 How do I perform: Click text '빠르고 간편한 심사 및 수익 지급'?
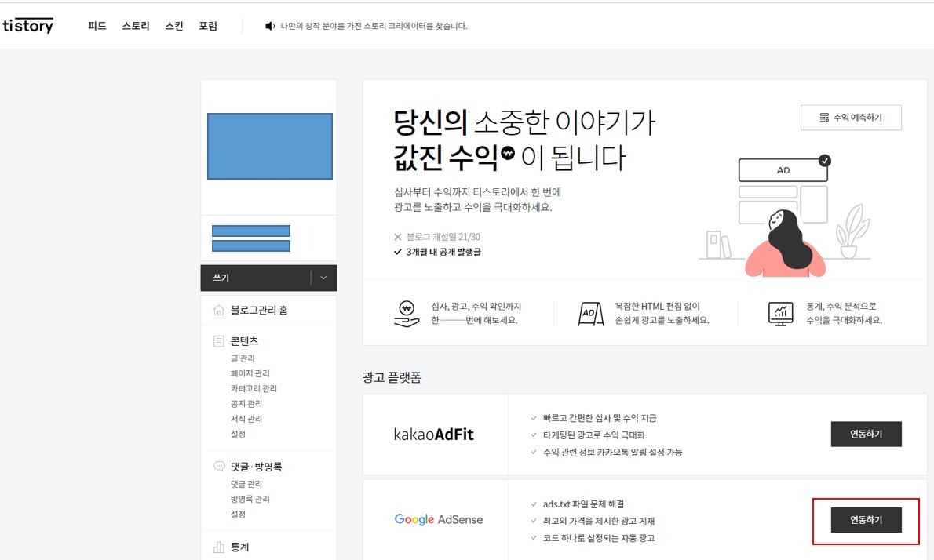point(600,418)
